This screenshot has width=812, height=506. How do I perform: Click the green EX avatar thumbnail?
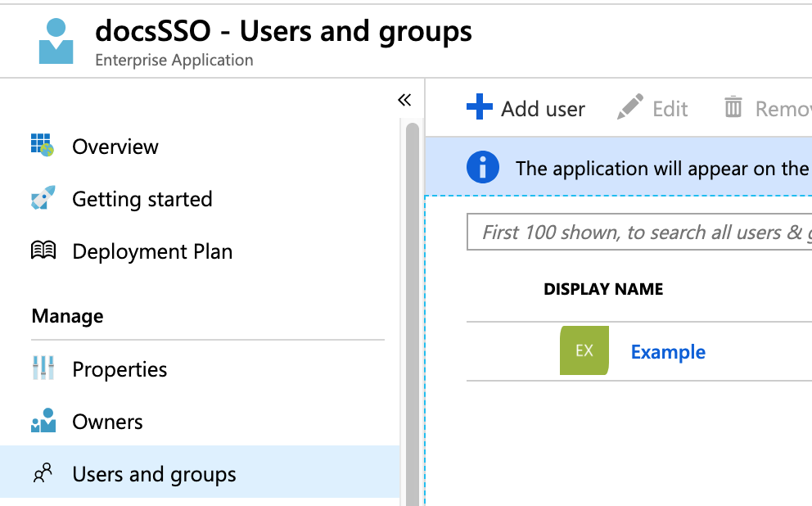point(584,350)
